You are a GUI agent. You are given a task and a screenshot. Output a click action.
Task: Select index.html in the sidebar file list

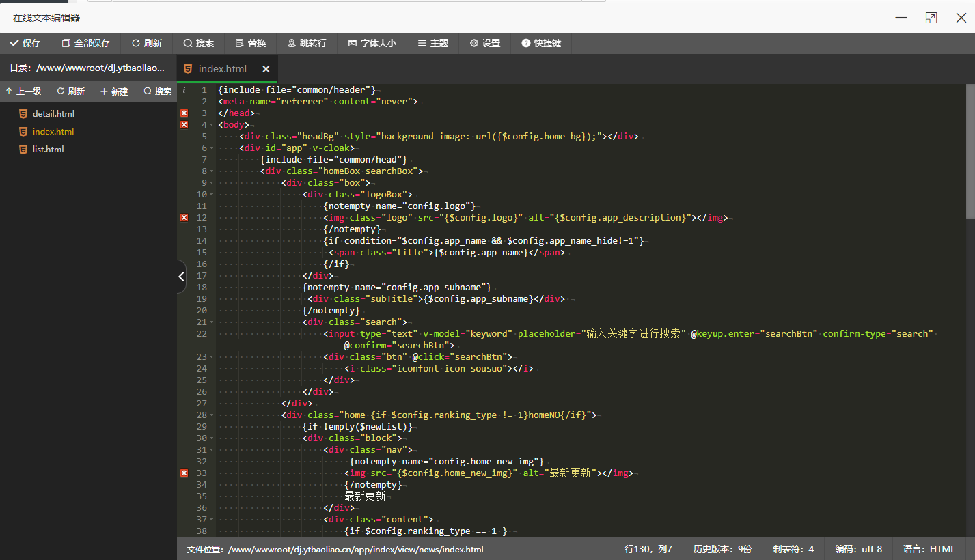click(53, 132)
